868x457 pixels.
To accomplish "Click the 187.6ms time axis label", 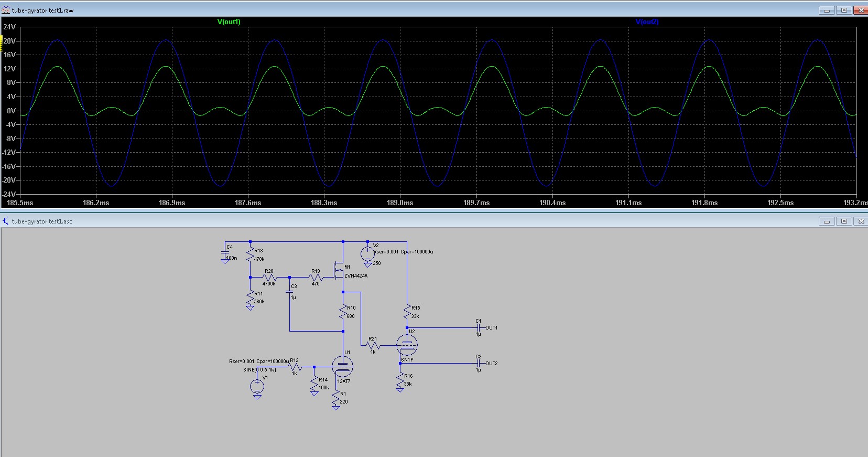I will pyautogui.click(x=248, y=203).
